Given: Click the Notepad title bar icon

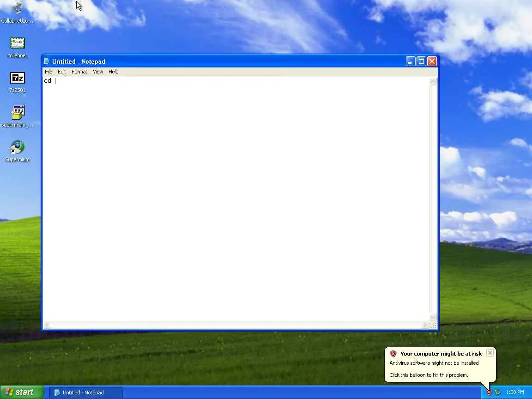Looking at the screenshot, I should coord(47,61).
